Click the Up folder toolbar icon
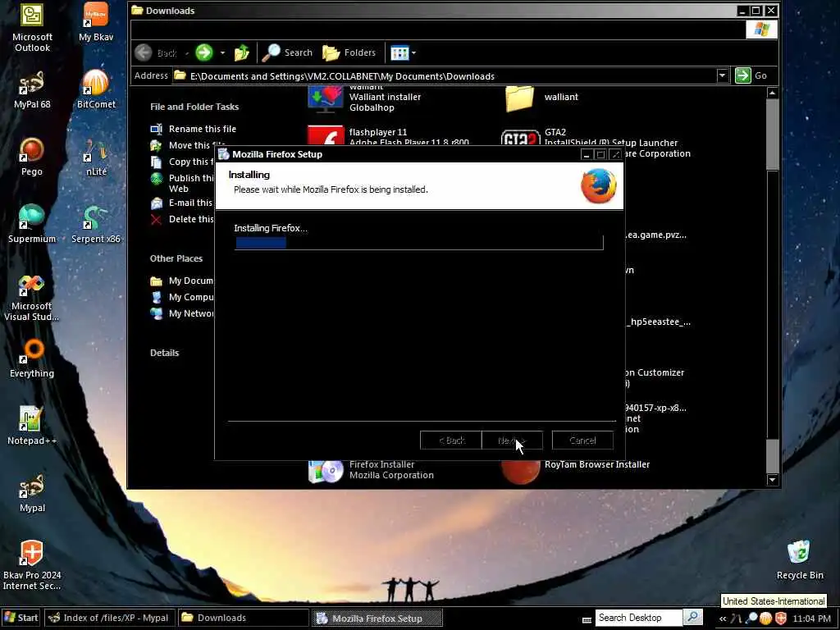 [242, 52]
